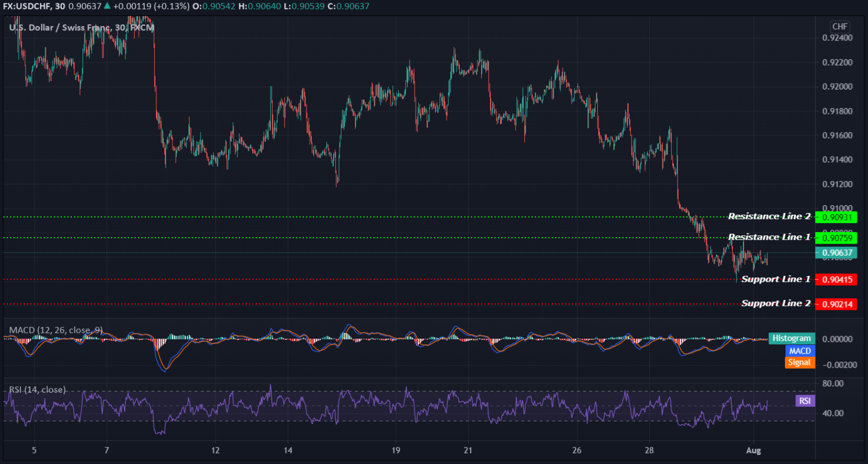Click the purple RSI legend tag

click(x=805, y=401)
